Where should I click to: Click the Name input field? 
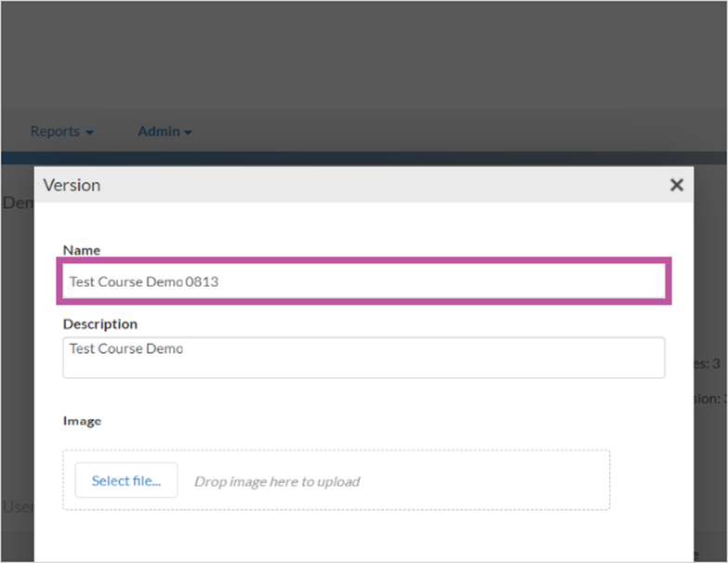pyautogui.click(x=364, y=281)
